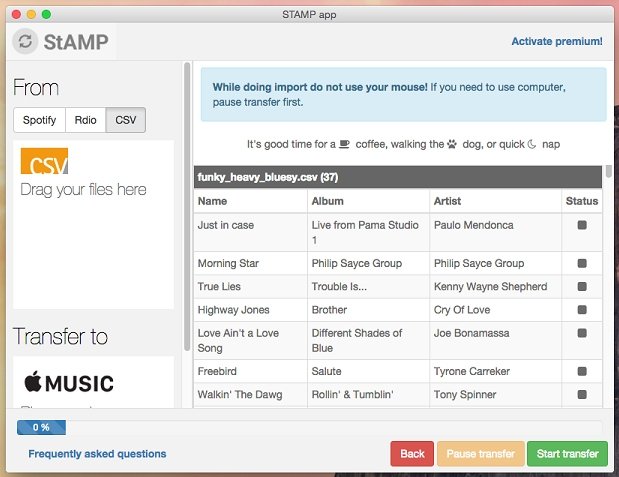Click the 0 % progress bar
This screenshot has width=619, height=477.
point(310,427)
